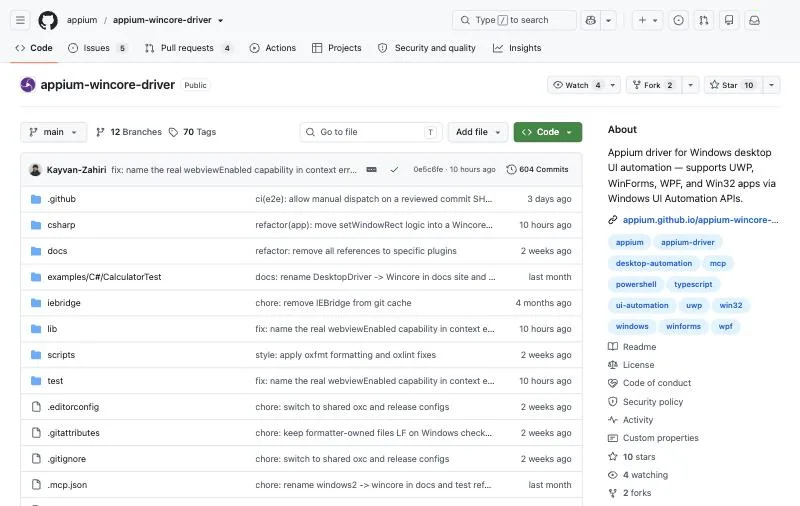Click the Type / to search box
Screen dimensions: 800x506
tap(514, 20)
